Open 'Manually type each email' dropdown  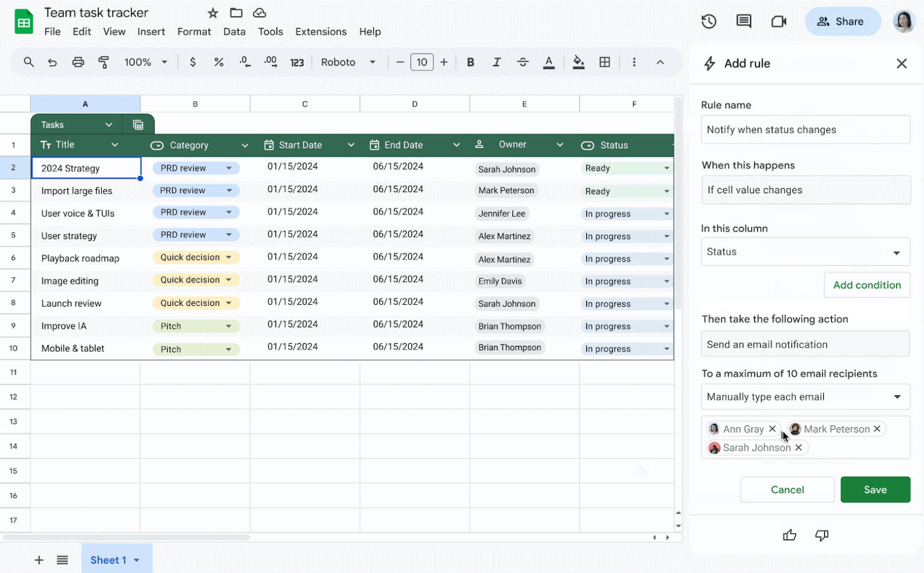[x=805, y=397]
